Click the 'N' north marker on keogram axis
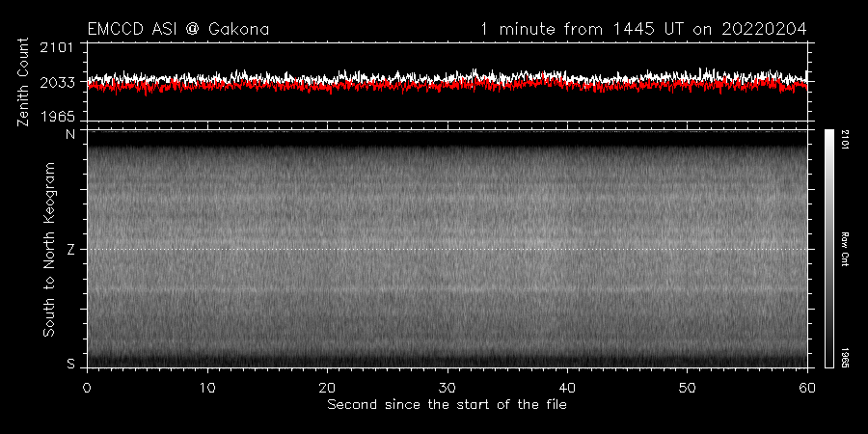 pos(70,134)
